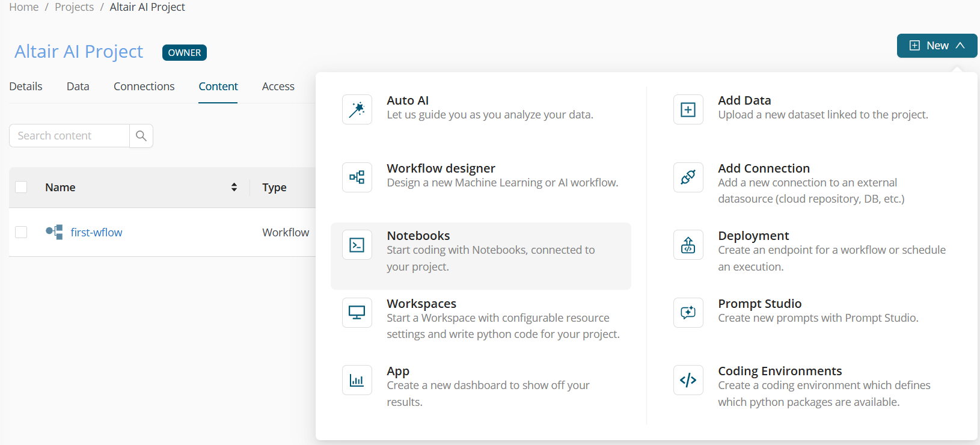This screenshot has width=980, height=445.
Task: Go to Home in the breadcrumb
Action: tap(24, 7)
